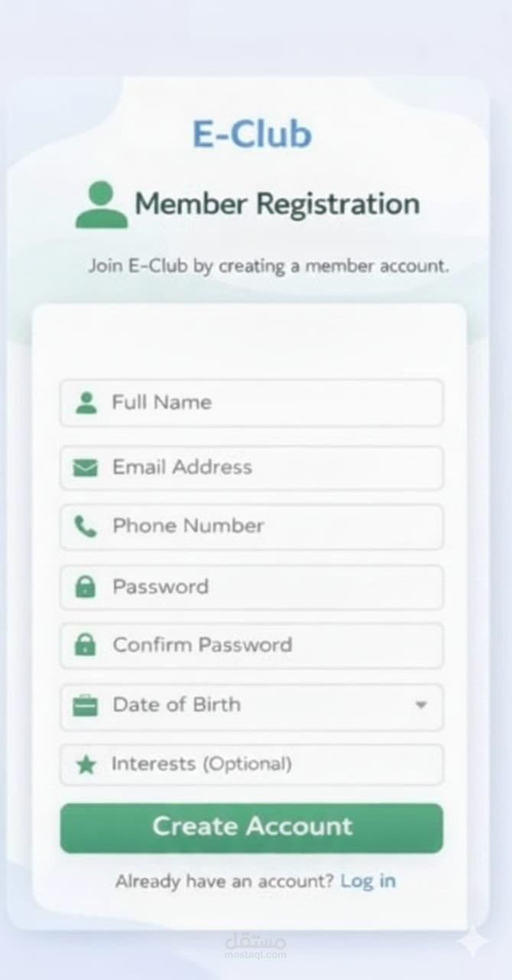The width and height of the screenshot is (512, 980).
Task: Click the person icon in Full Name
Action: click(x=86, y=403)
